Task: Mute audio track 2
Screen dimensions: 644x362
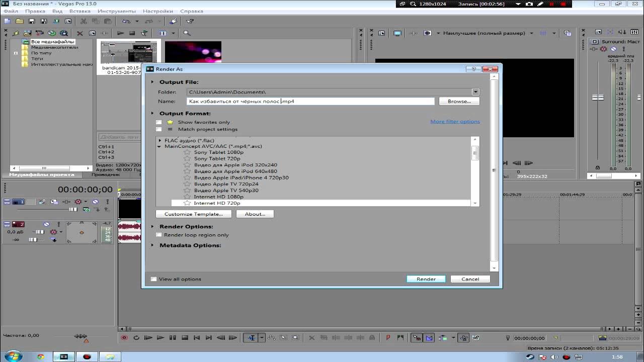Action: tap(47, 224)
